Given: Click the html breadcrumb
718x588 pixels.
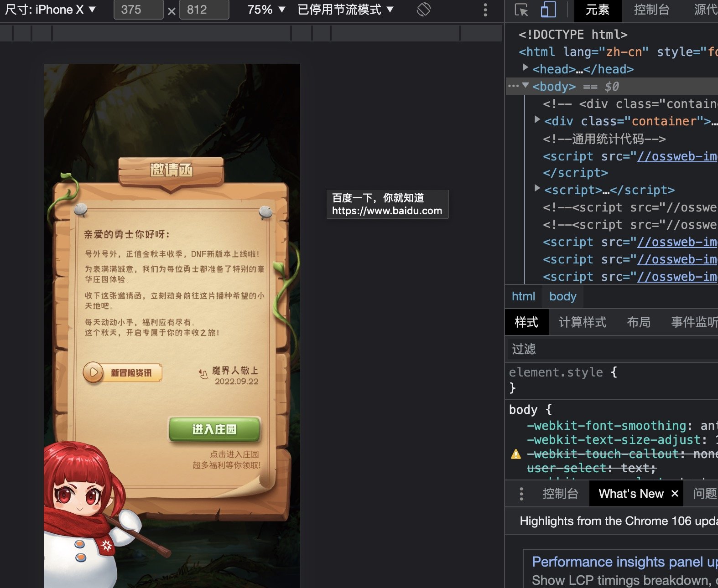Looking at the screenshot, I should click(x=523, y=296).
